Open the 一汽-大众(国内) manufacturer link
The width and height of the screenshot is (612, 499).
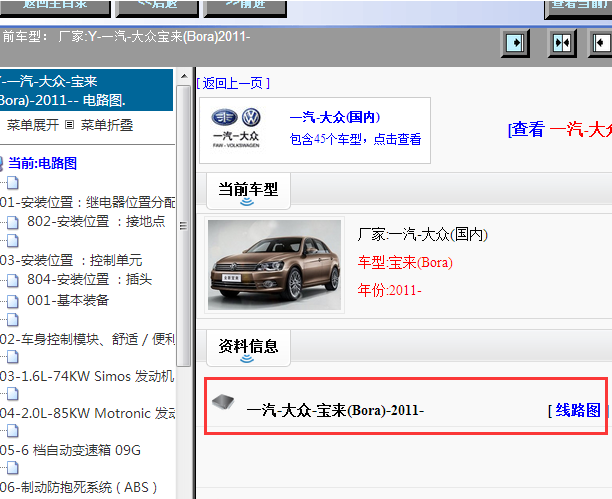[x=335, y=117]
